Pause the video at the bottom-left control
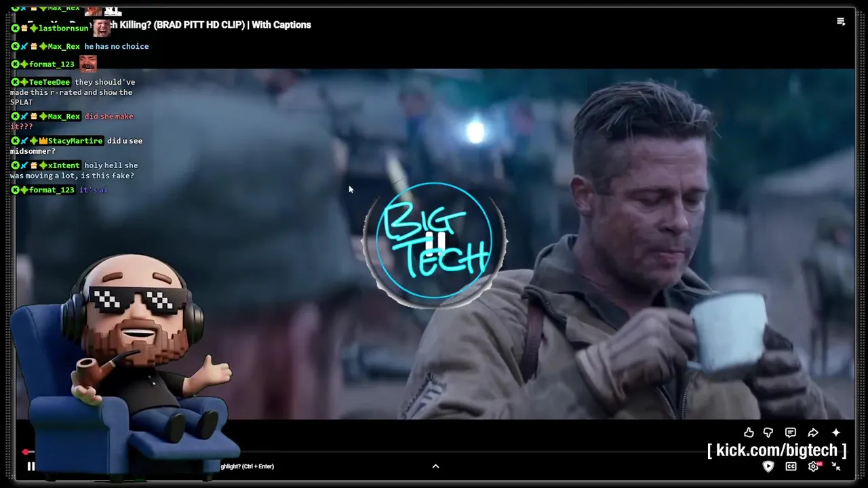The width and height of the screenshot is (868, 488). tap(31, 466)
